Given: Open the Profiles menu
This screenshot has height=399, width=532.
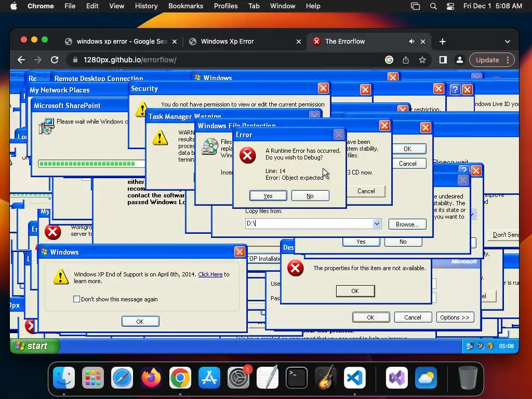Looking at the screenshot, I should [225, 6].
